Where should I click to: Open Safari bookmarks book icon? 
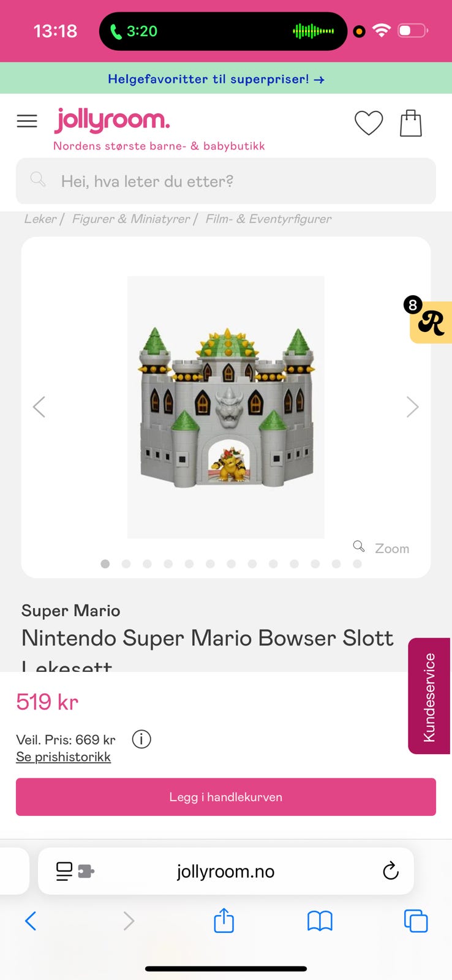[x=320, y=921]
